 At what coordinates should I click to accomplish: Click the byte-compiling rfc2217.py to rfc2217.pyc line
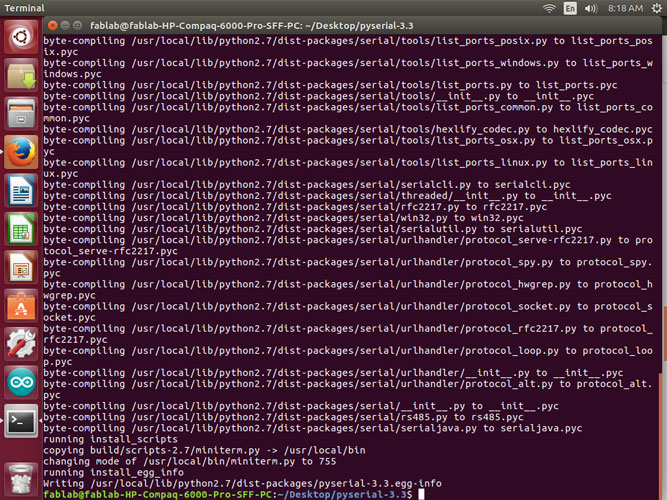pos(295,207)
